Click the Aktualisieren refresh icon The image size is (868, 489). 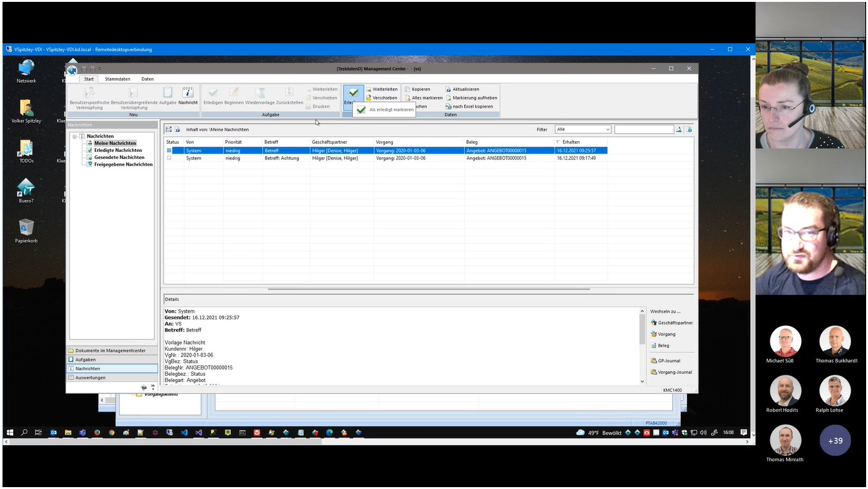point(448,89)
